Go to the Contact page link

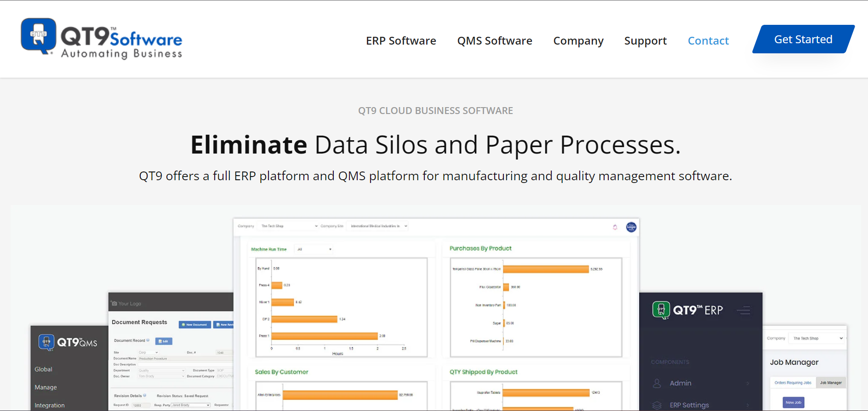click(x=708, y=41)
